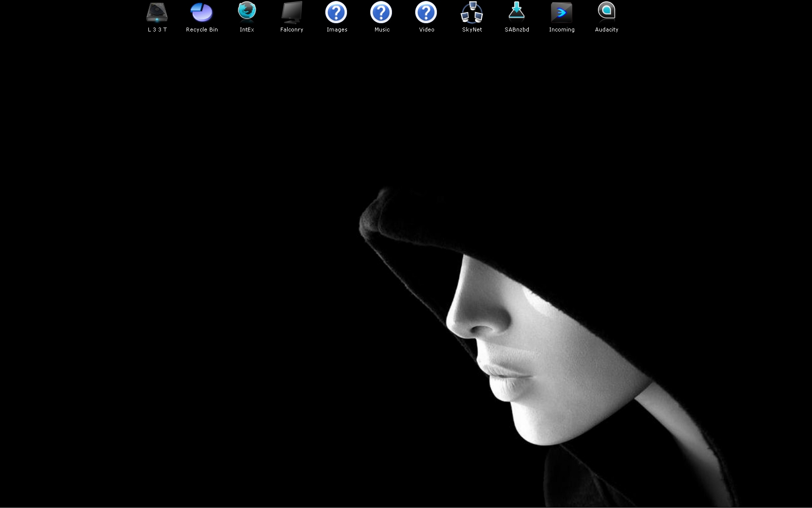Open the Falconry monitor icon
The height and width of the screenshot is (508, 812).
point(292,13)
